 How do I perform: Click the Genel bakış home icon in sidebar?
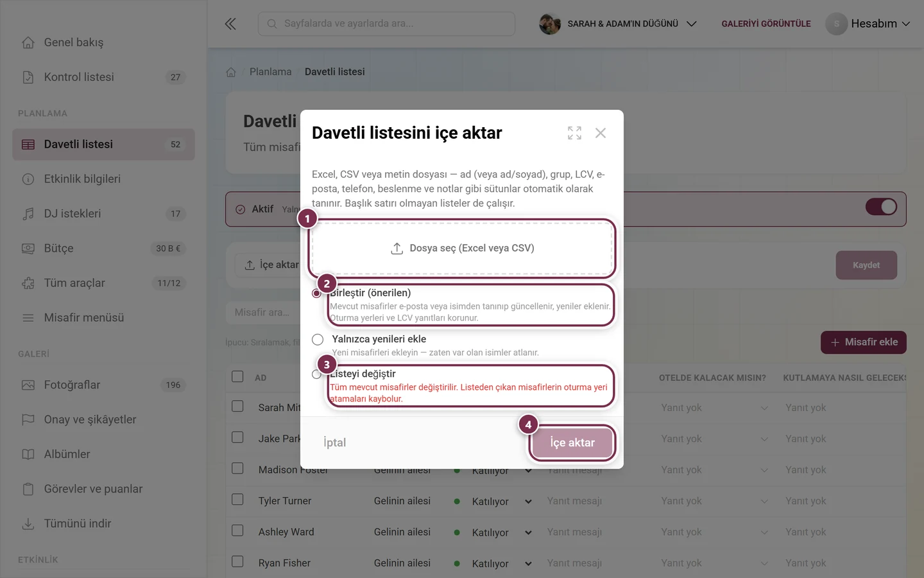[x=28, y=42]
